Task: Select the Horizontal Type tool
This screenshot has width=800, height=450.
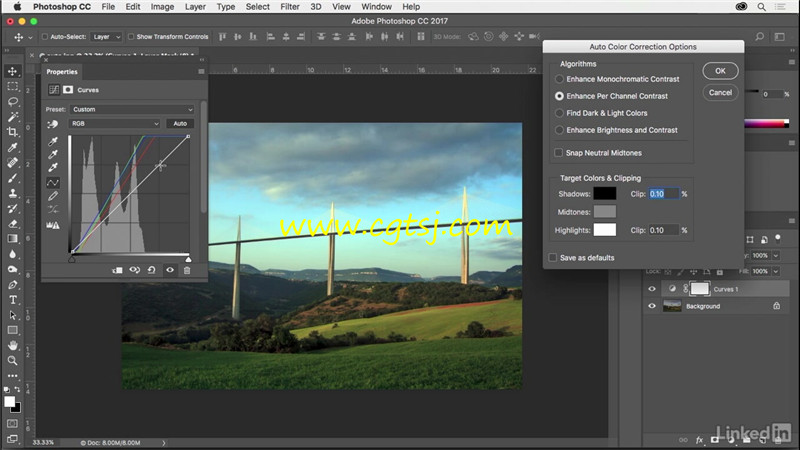Action: click(12, 300)
